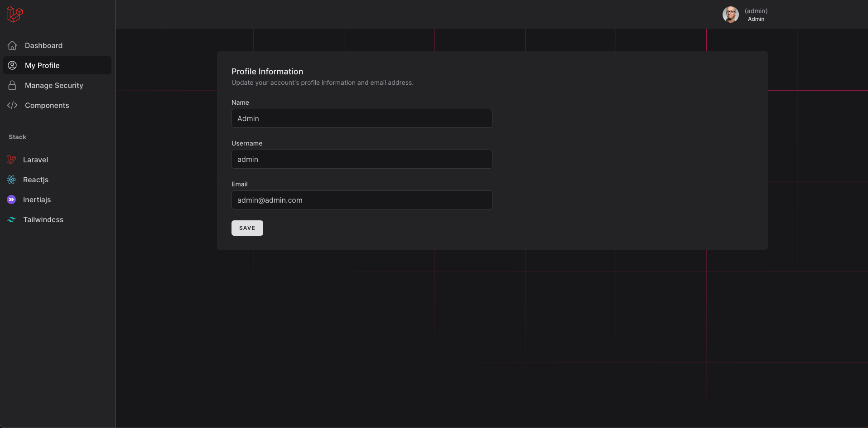868x428 pixels.
Task: Open the (admin) user menu label
Action: [756, 11]
